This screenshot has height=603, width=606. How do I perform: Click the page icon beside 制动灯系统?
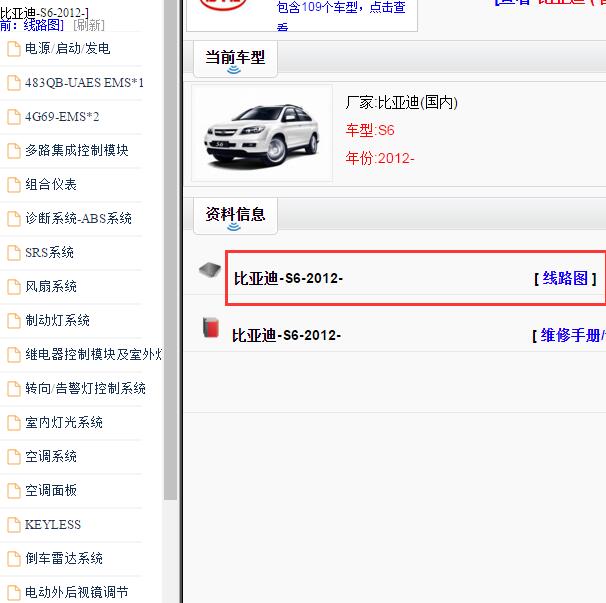coord(14,321)
